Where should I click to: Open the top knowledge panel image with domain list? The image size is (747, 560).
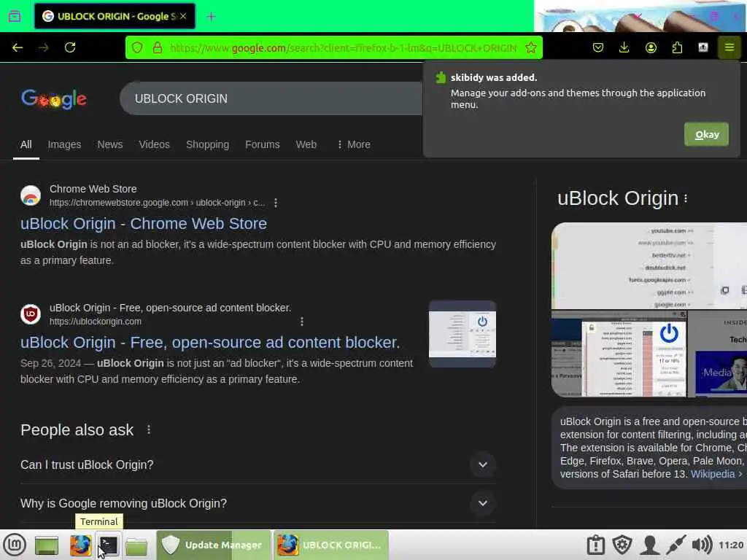coord(649,266)
